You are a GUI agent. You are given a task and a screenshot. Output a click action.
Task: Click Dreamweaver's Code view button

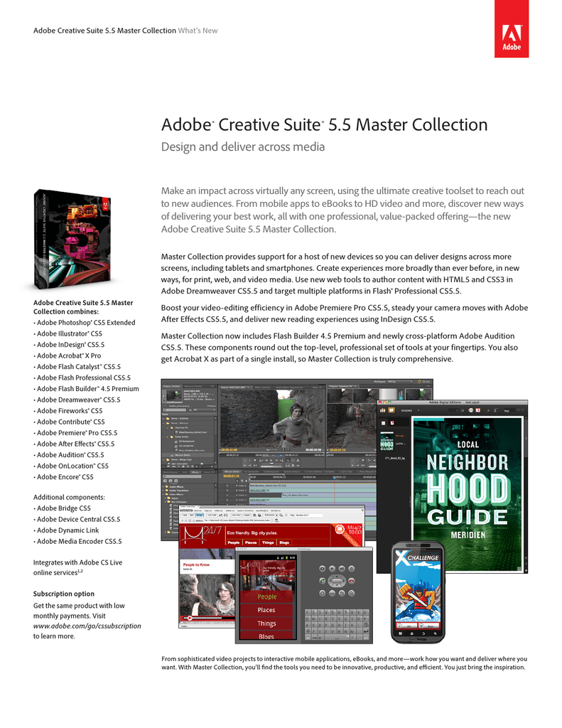[x=185, y=515]
